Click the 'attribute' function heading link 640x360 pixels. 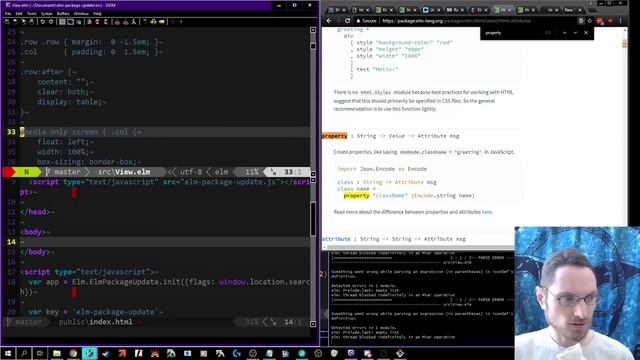click(x=336, y=239)
